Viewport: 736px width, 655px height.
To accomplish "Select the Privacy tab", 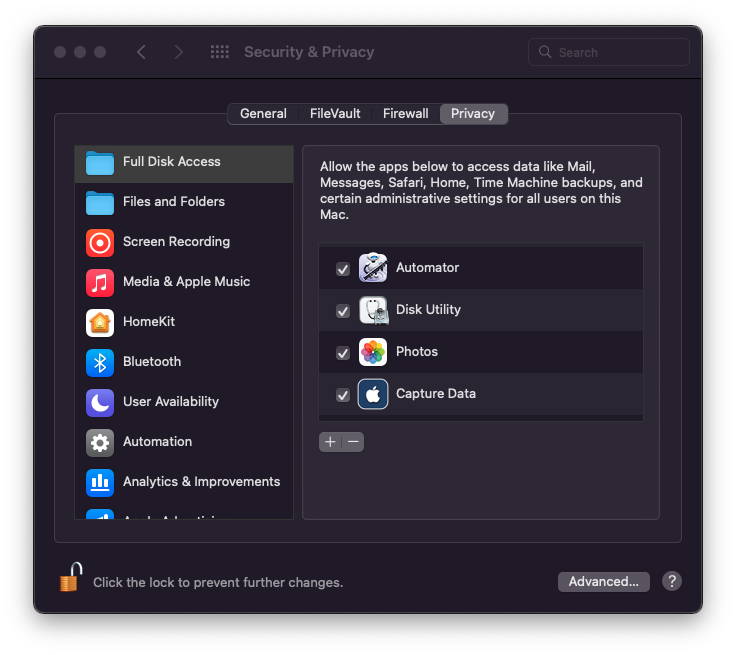I will (473, 114).
